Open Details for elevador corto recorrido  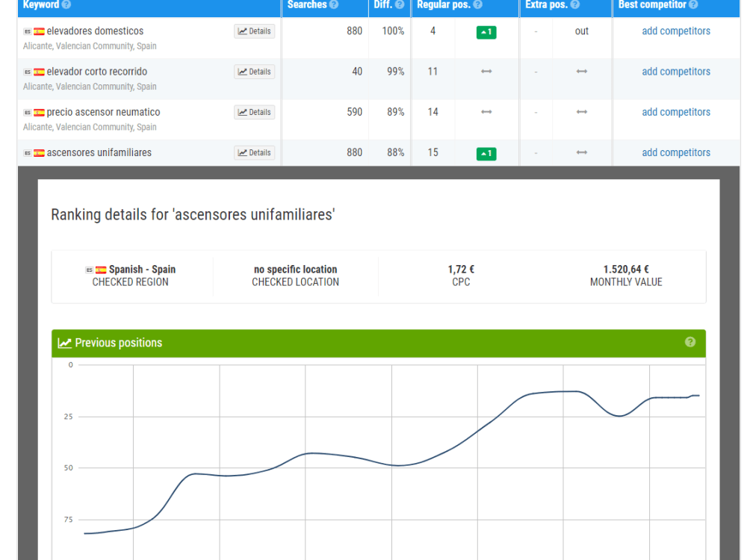(255, 72)
